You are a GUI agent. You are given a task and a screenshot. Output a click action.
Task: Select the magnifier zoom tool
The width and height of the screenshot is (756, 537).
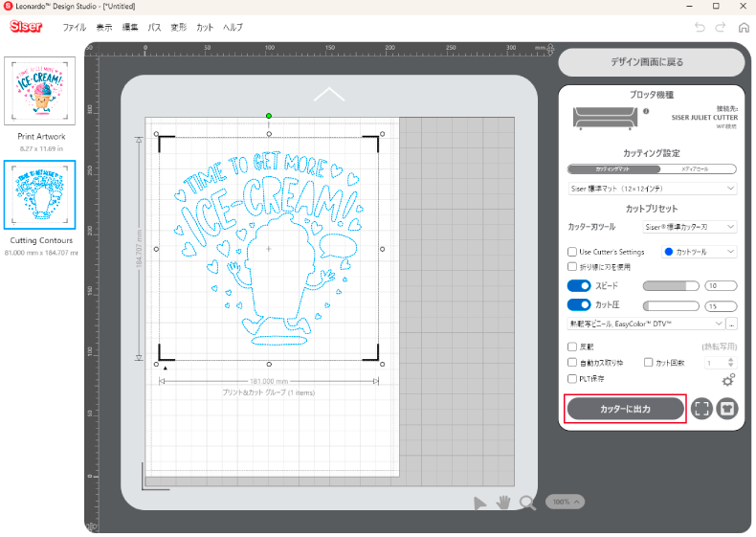[x=527, y=503]
